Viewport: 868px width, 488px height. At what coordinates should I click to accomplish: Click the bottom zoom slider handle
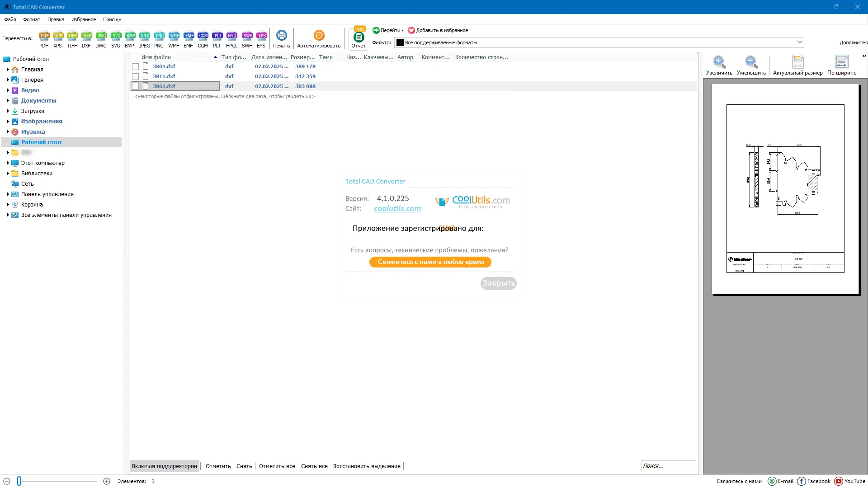click(x=19, y=481)
